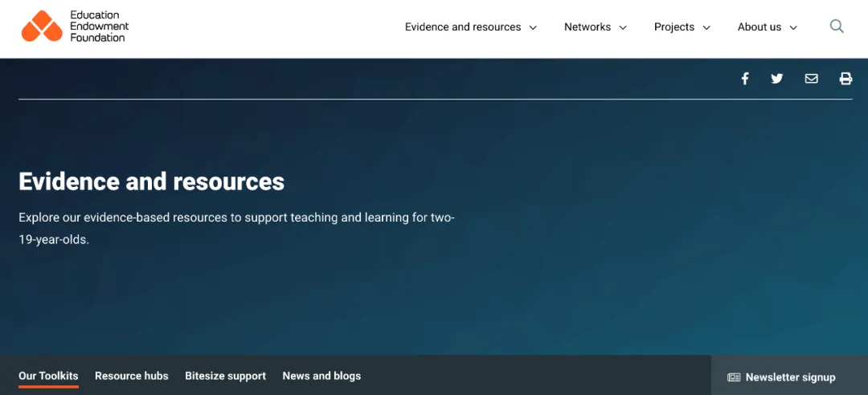Open the search magnifier icon
868x395 pixels.
pyautogui.click(x=837, y=26)
